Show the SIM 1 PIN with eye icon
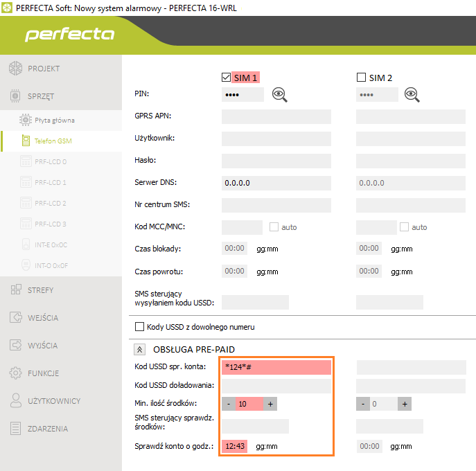This screenshot has height=471, width=476. coord(280,95)
